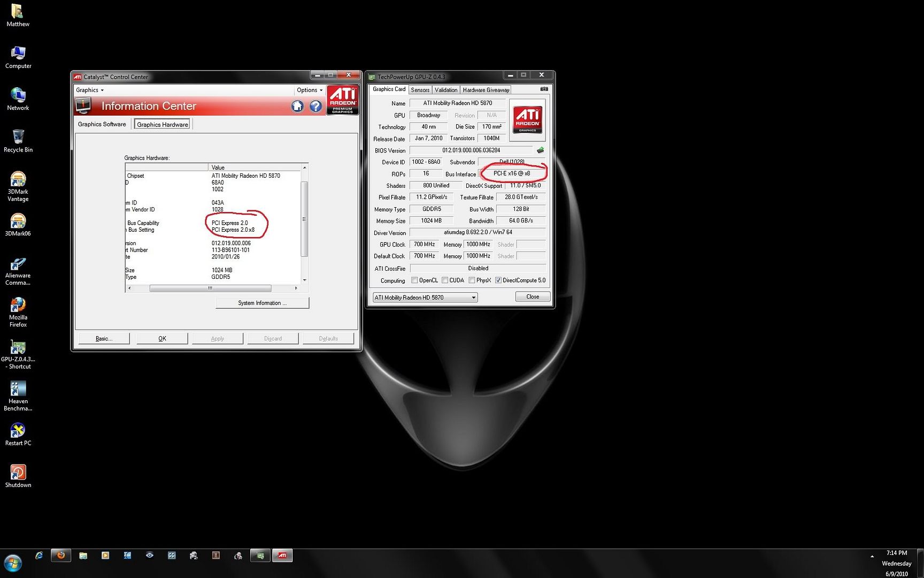Switch to Graphics Software tab

tap(102, 124)
